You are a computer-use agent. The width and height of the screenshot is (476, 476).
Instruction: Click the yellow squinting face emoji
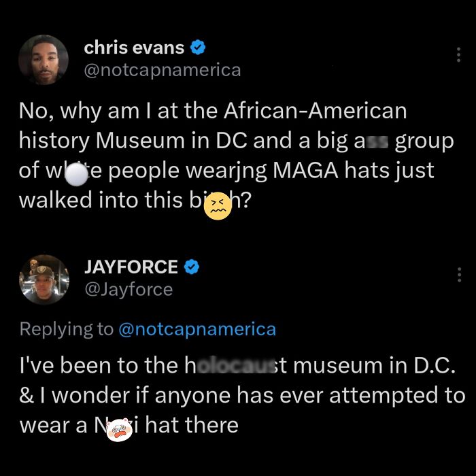pyautogui.click(x=218, y=206)
